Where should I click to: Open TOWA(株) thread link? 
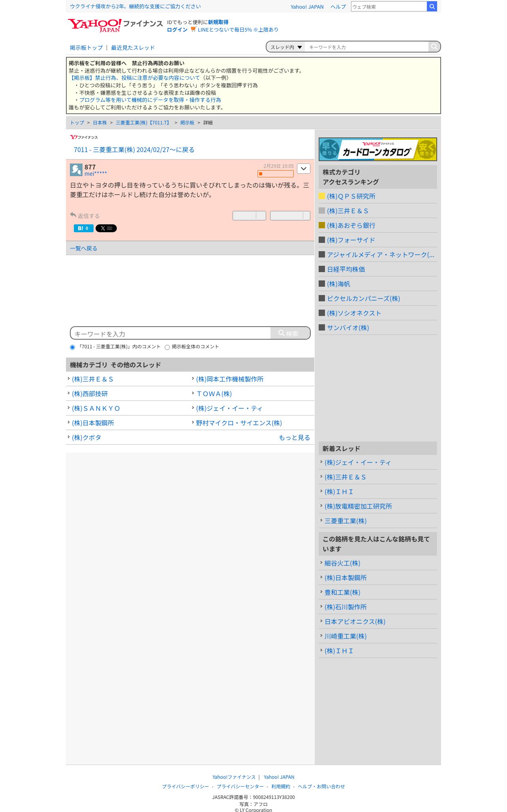[x=214, y=394]
